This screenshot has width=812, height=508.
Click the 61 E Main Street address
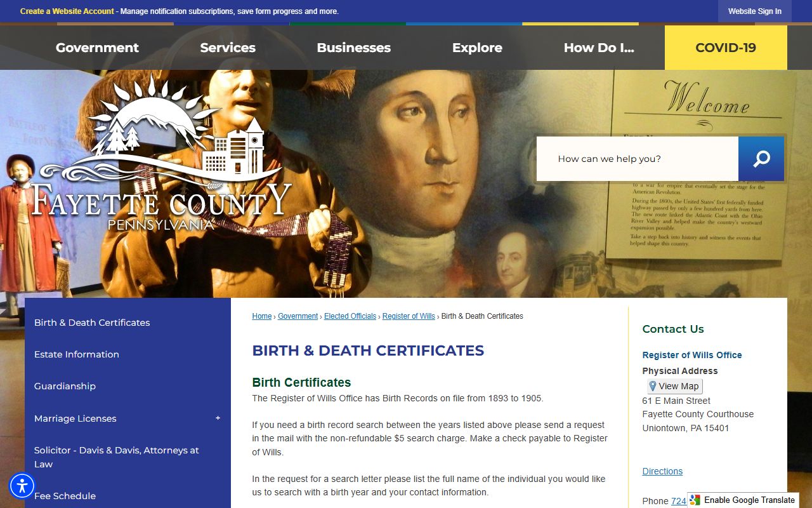click(676, 401)
